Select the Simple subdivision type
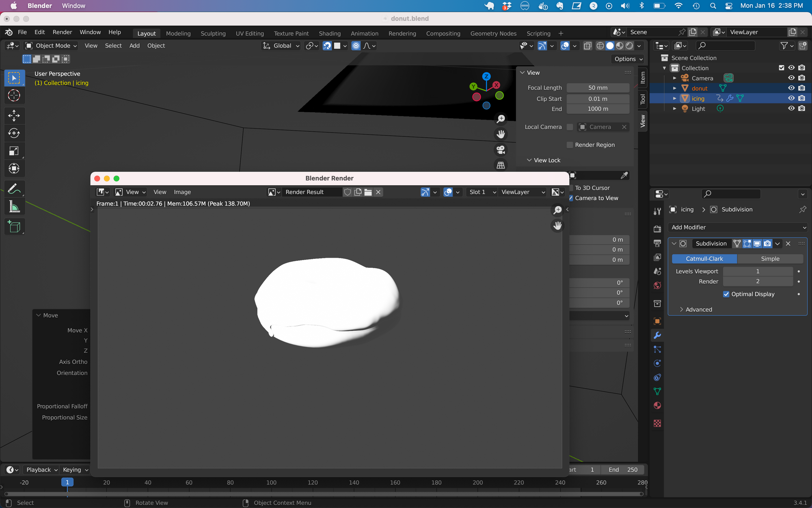The width and height of the screenshot is (812, 508). [x=770, y=259]
